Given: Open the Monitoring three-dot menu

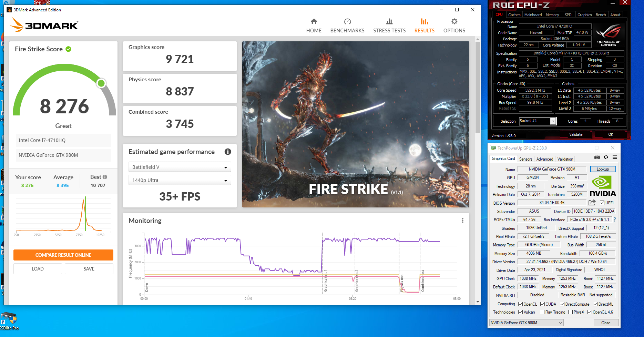Looking at the screenshot, I should pos(462,221).
